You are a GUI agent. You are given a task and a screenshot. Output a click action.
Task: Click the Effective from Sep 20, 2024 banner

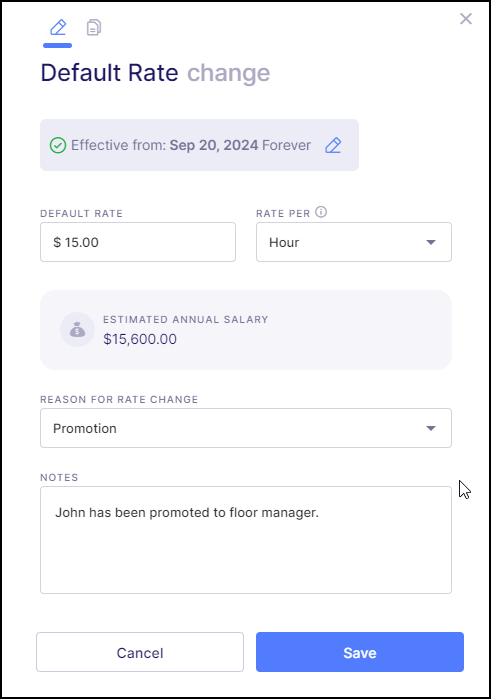click(x=199, y=145)
